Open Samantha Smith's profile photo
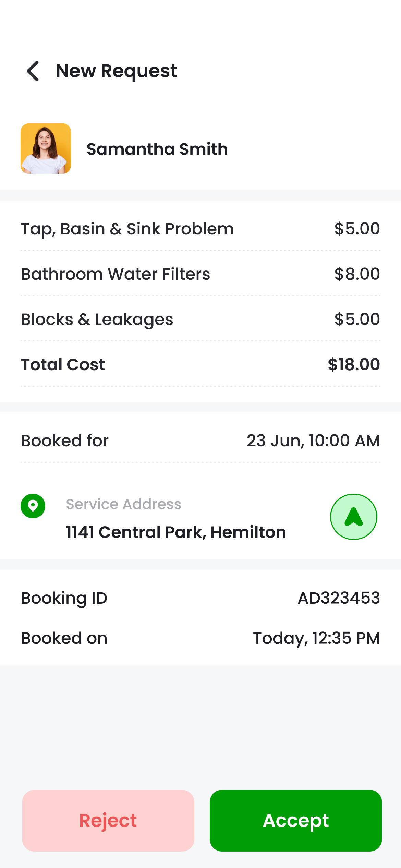Screen dimensions: 401x868 pos(46,148)
